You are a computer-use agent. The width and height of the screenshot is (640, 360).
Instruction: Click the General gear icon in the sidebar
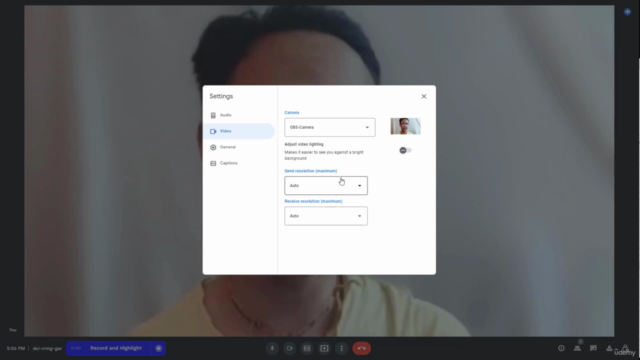point(213,147)
